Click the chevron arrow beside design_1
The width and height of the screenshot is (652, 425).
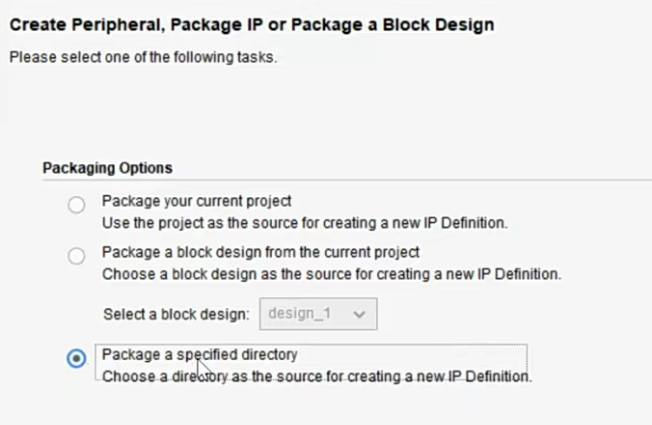click(359, 314)
